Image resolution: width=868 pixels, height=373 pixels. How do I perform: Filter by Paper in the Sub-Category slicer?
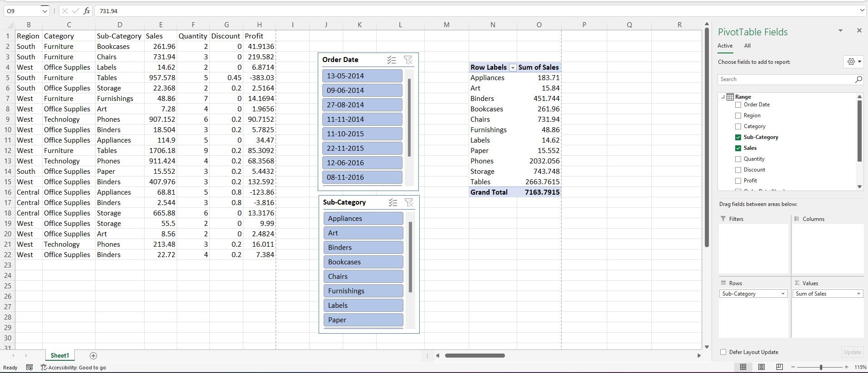coord(363,320)
